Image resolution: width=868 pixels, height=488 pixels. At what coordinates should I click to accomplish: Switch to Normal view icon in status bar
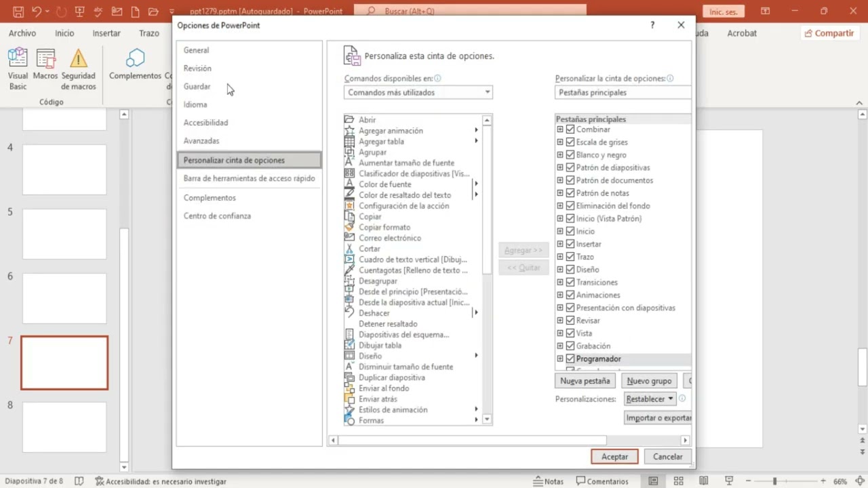(x=653, y=481)
